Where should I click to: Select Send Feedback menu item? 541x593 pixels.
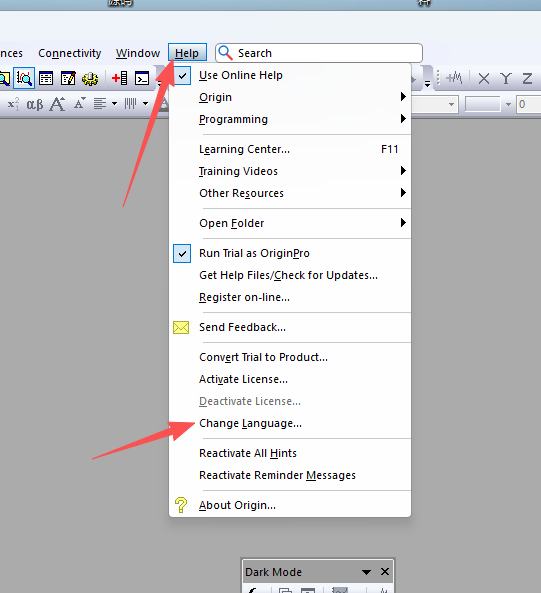290,327
